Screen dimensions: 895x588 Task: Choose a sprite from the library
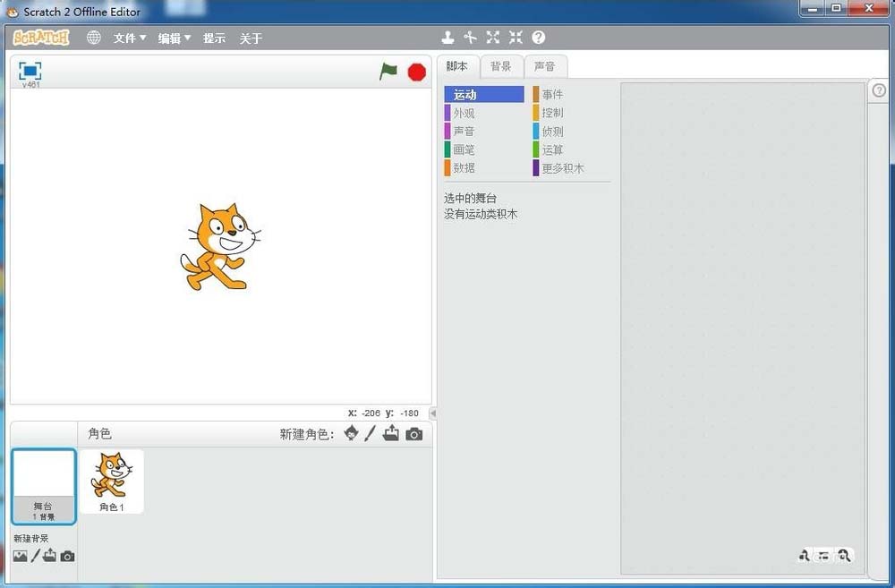click(352, 434)
